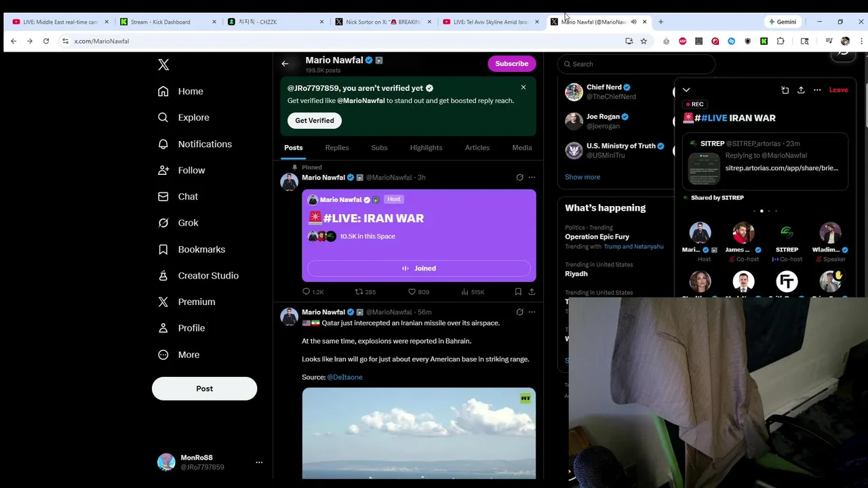Viewport: 868px width, 488px height.
Task: Play the video thumbnail in Qatar post
Action: (x=418, y=433)
